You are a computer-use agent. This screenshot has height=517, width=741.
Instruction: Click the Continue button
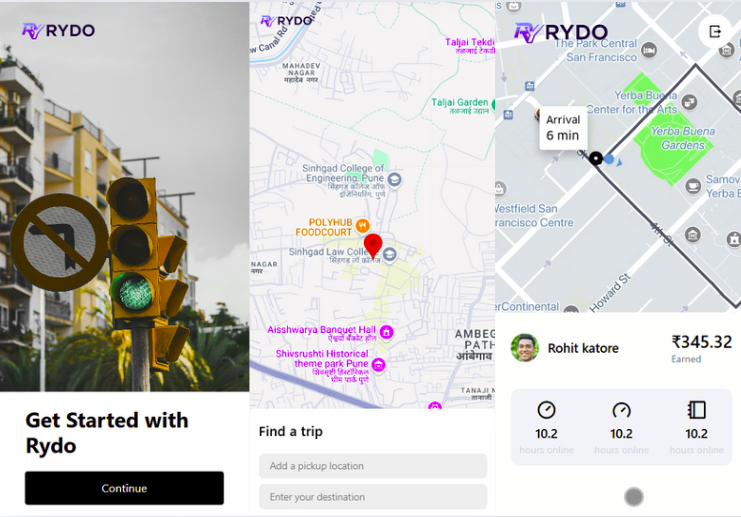point(124,488)
